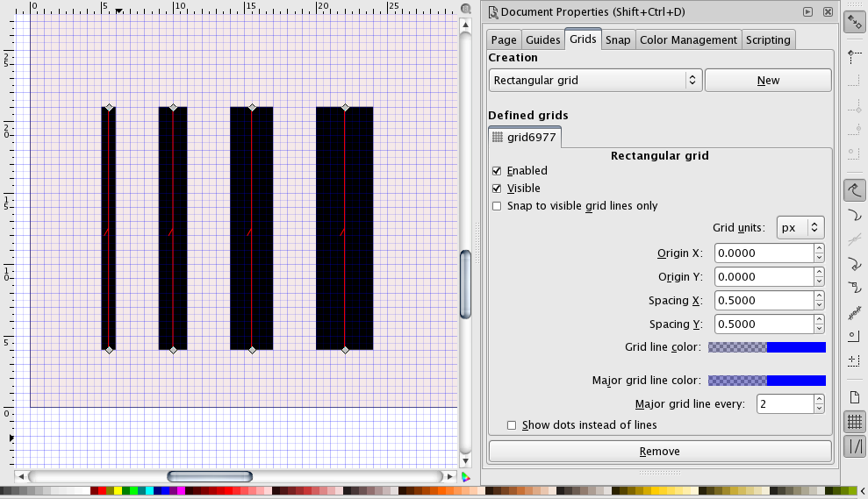Open the Scripting tab
Viewport: 868px width, 499px height.
tap(768, 39)
